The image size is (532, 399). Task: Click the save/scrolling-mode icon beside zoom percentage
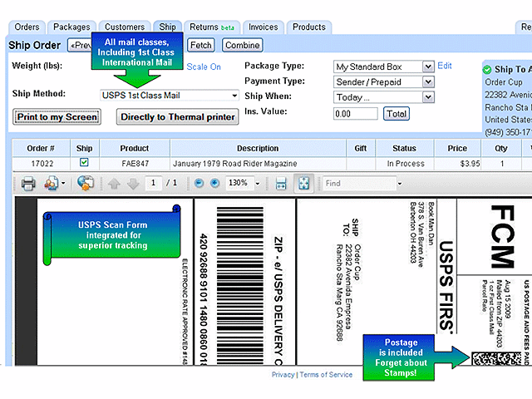point(281,183)
